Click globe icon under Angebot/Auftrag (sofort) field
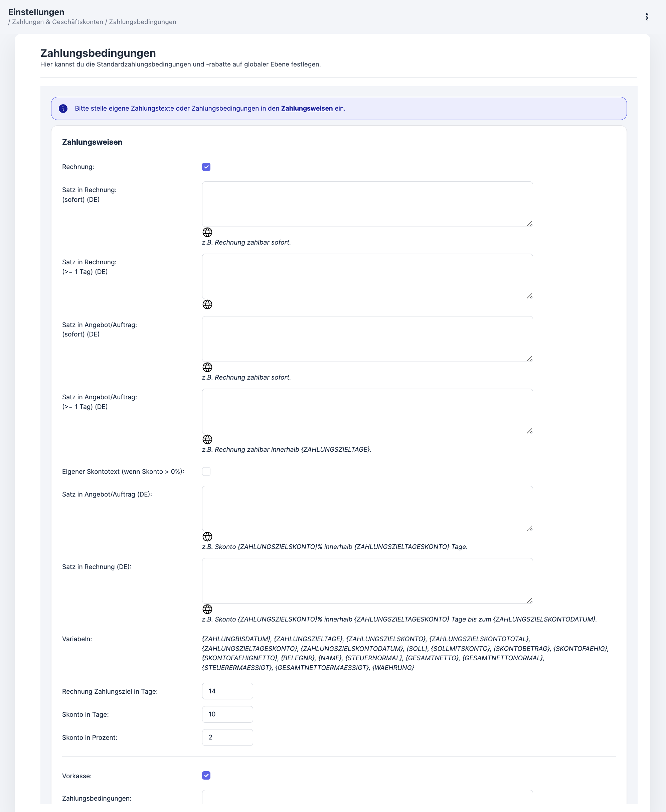 pyautogui.click(x=207, y=367)
